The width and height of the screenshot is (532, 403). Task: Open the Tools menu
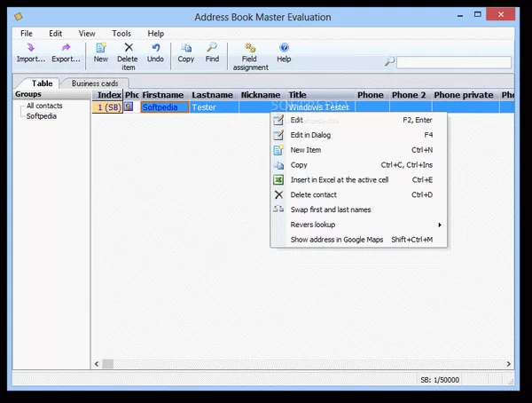coord(121,33)
